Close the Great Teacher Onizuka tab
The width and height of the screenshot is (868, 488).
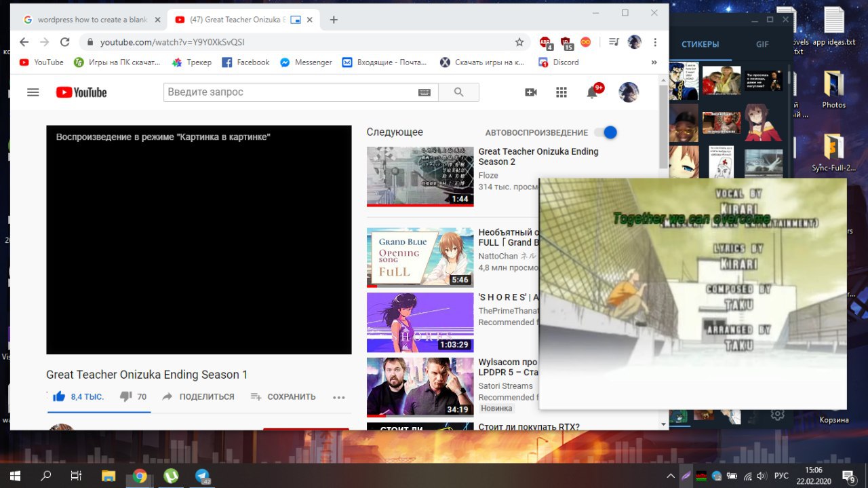pyautogui.click(x=310, y=20)
